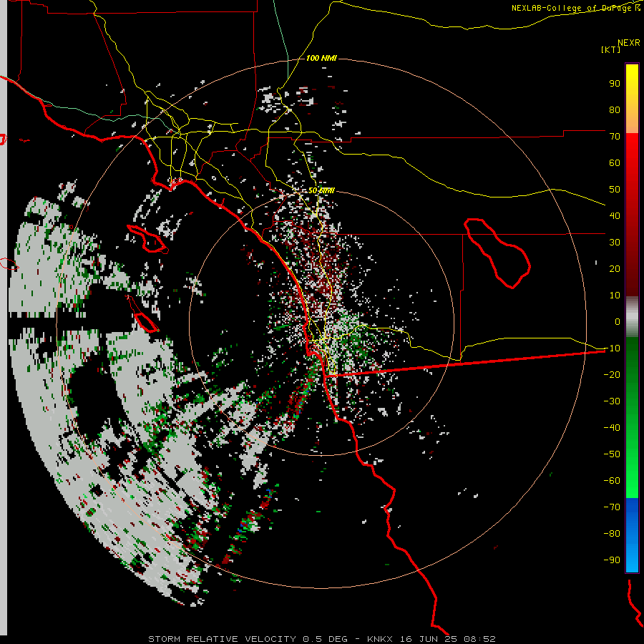Click the 10 value on the velocity scale
Viewport: 644px width, 644px height.
pos(615,296)
